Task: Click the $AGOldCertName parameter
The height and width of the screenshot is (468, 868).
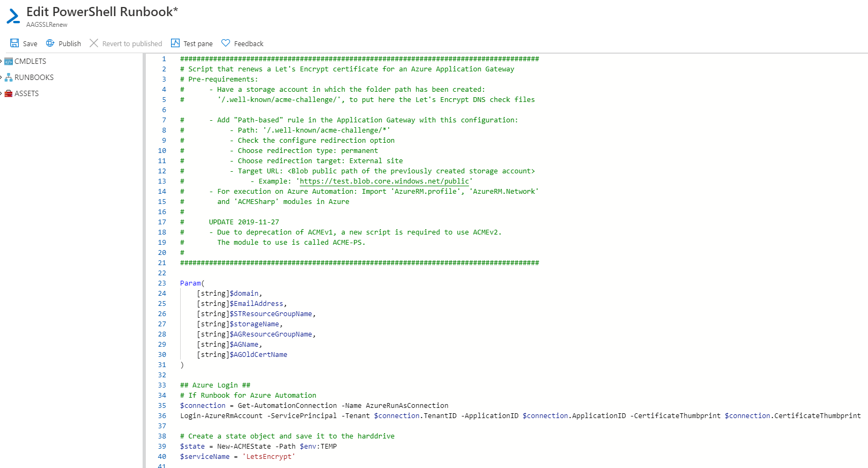Action: [258, 355]
